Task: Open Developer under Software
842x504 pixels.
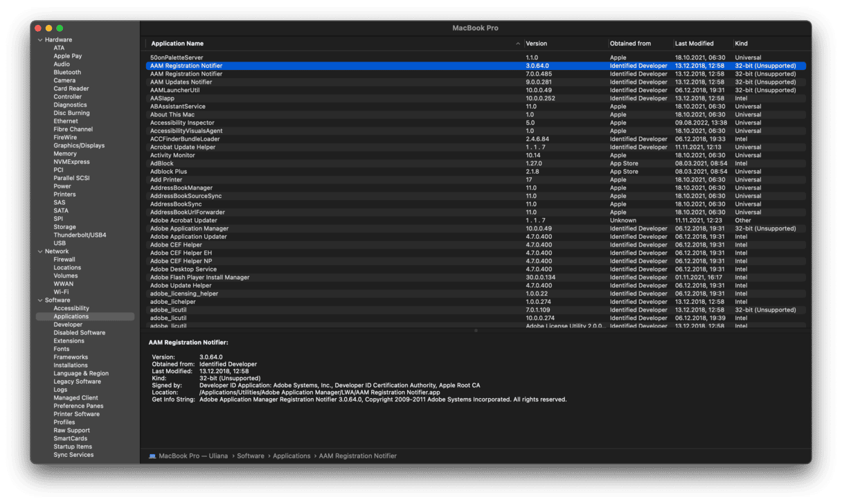Action: coord(68,325)
